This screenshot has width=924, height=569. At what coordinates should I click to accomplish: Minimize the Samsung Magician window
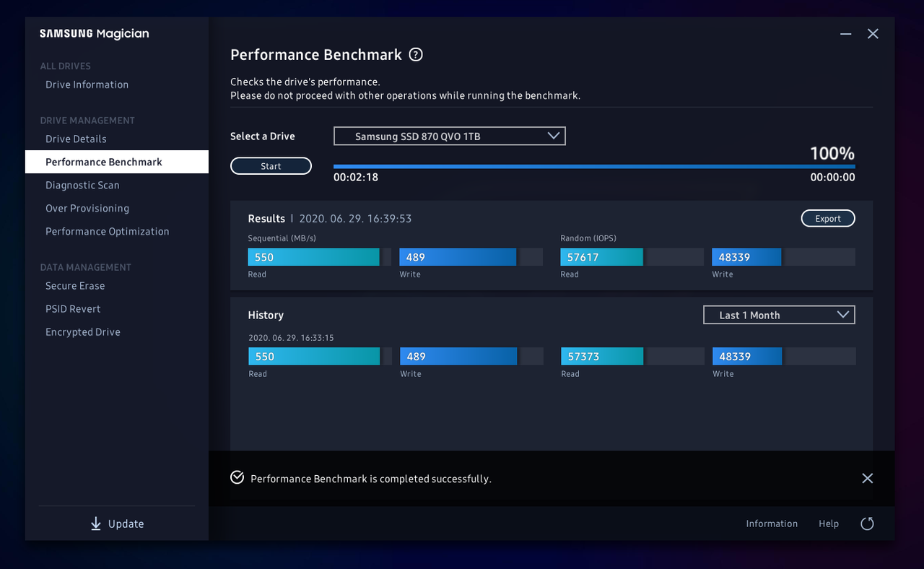click(846, 34)
